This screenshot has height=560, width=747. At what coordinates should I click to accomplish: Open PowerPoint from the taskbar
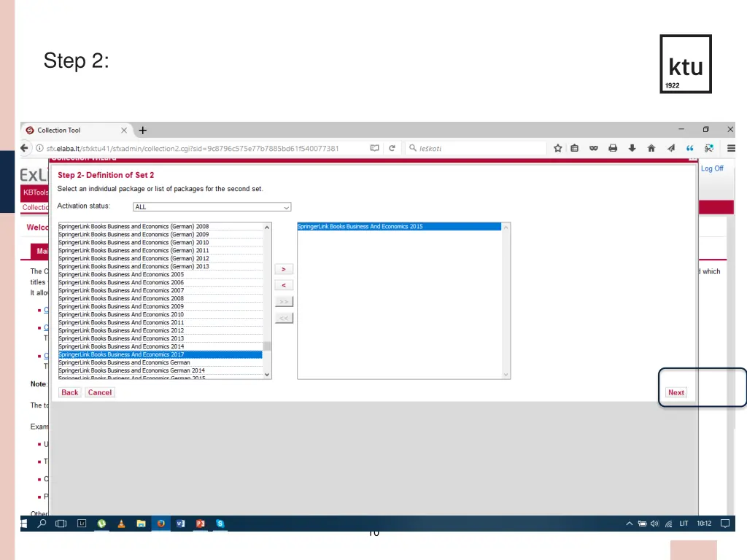[x=201, y=524]
